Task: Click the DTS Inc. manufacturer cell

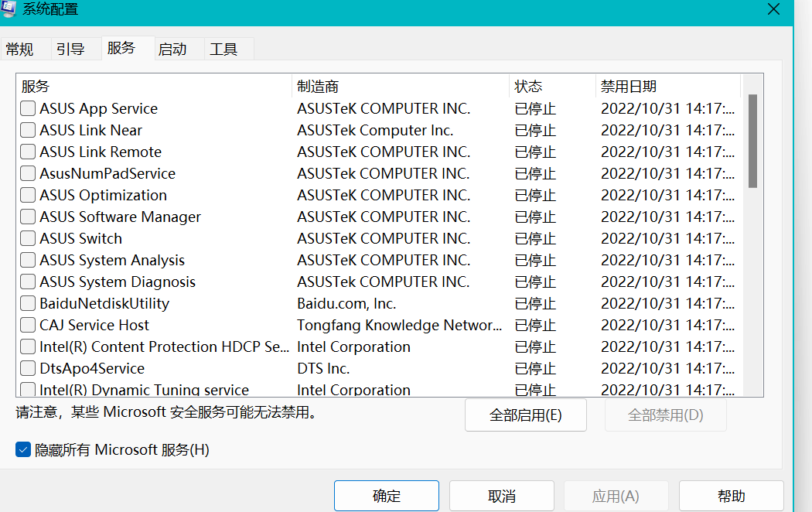Action: 323,369
